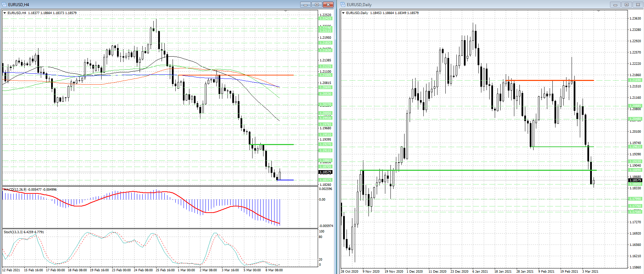Click the EURUSD,Daily OHLC values text in chart
Screen dimensions: 644x274
(394, 13)
